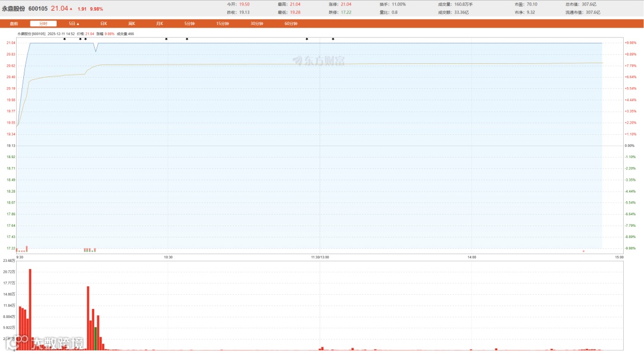Click the 11:30/13:00 time axis label
644x355 pixels.
320,257
